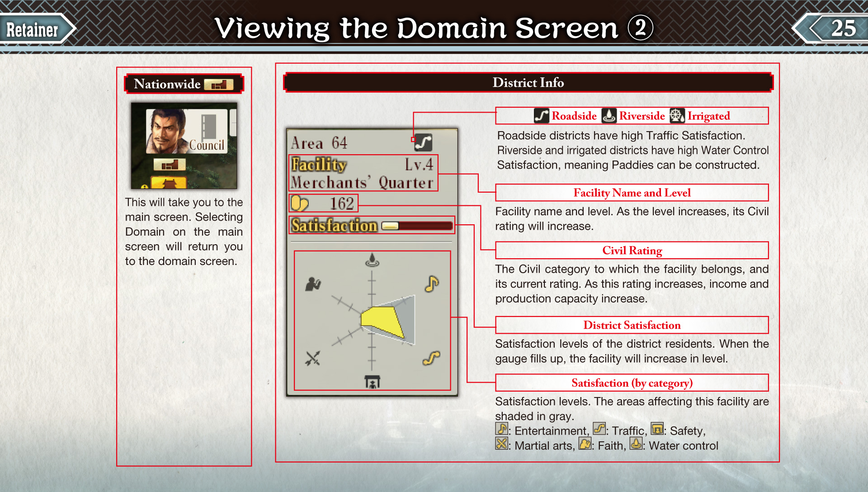Click the Entertainment legend icon
868x492 pixels.
pos(501,429)
